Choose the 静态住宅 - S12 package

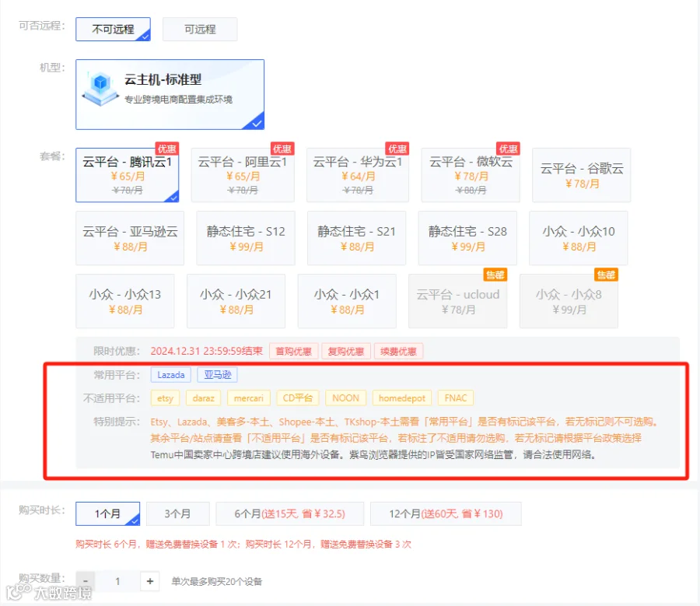point(246,238)
